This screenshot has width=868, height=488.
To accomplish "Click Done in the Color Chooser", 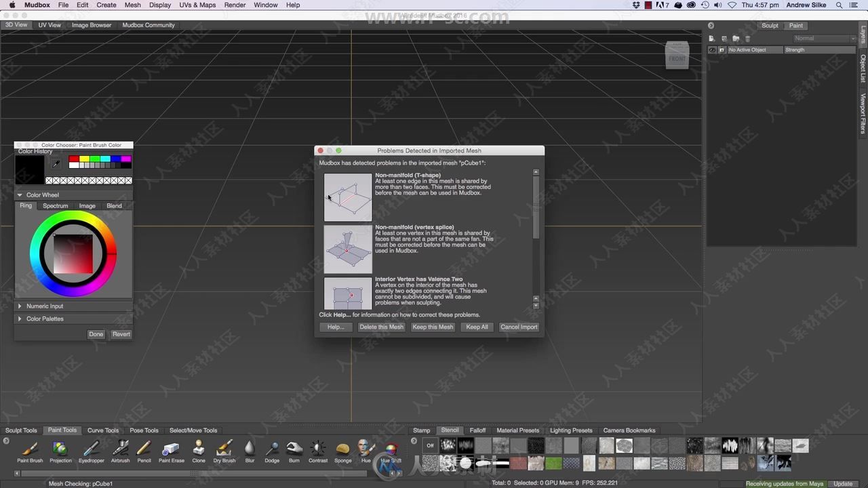I will pos(96,334).
